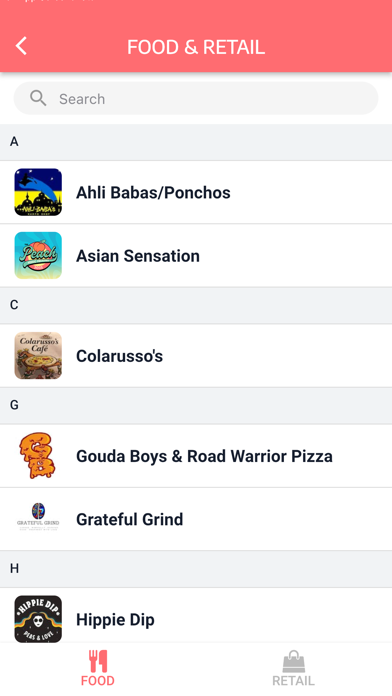Tap the fork and knife icon

(98, 661)
